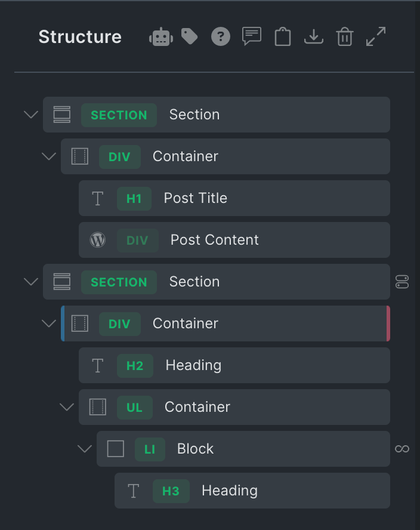Click the robot AI icon in Structure header
This screenshot has height=530, width=420.
point(161,37)
